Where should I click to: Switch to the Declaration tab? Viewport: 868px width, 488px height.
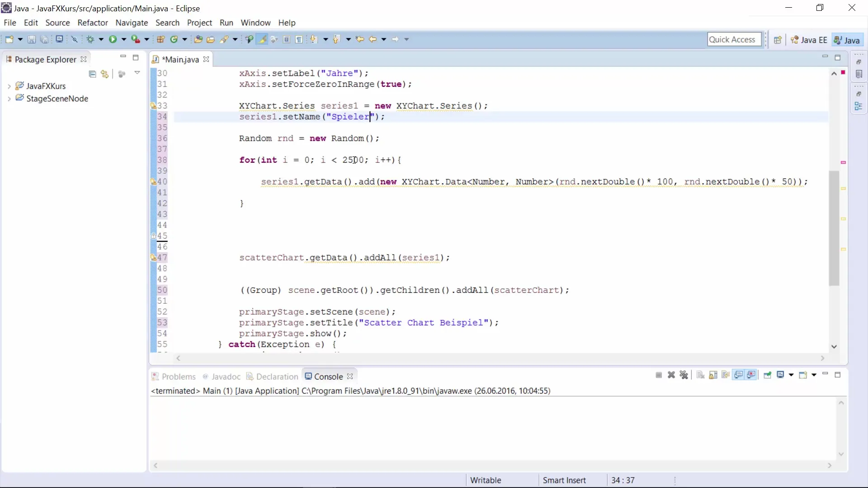coord(272,376)
